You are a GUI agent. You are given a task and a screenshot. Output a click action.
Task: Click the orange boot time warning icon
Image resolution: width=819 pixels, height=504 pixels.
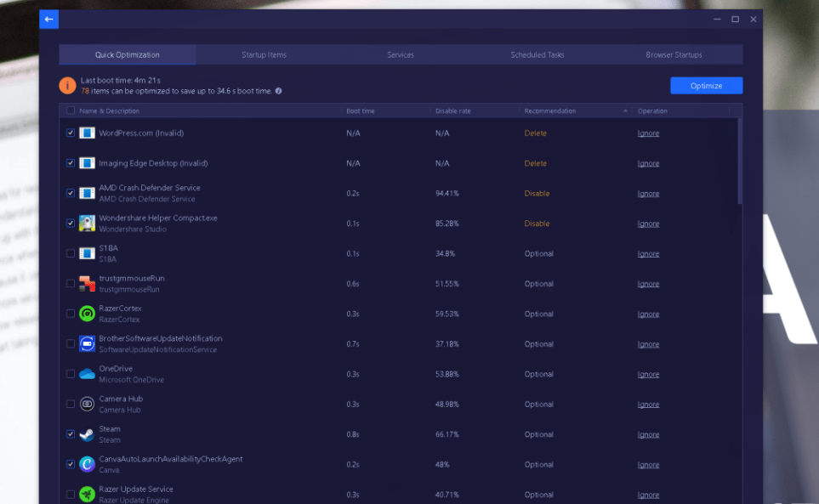[67, 86]
